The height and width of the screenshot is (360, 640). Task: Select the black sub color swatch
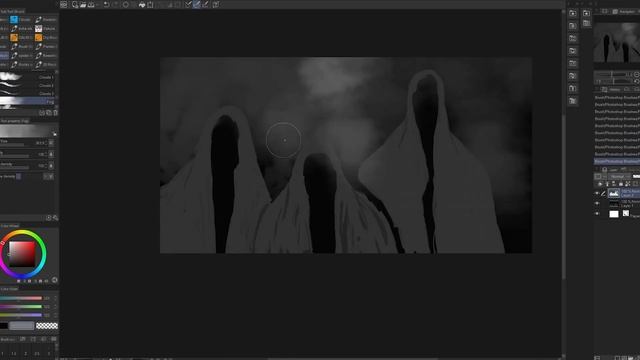click(4, 326)
